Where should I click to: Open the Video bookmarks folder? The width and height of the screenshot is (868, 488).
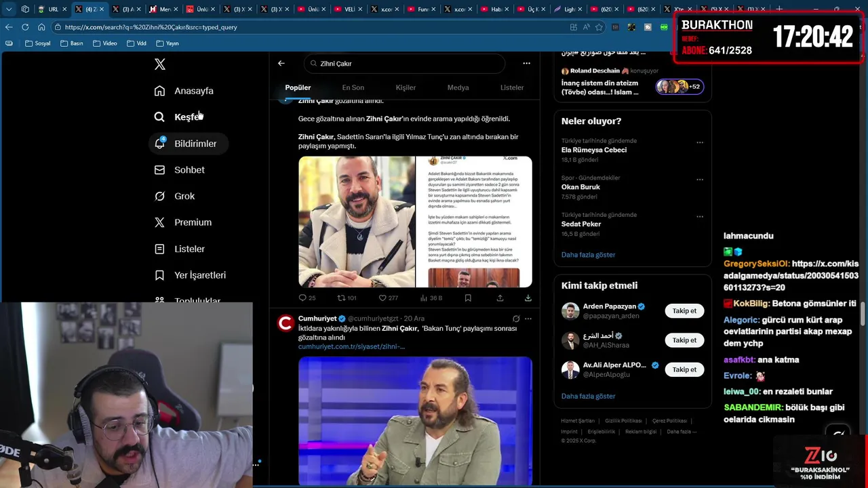tap(104, 43)
